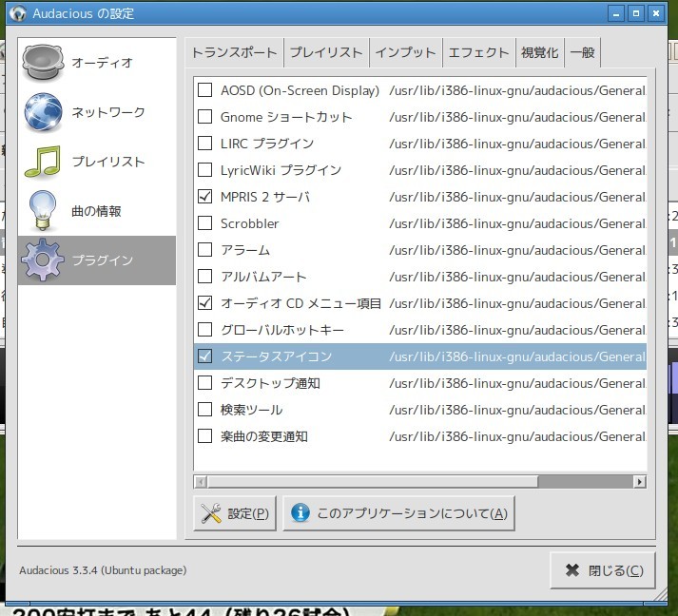Click the horizontal scrollbar thumb
Image resolution: width=678 pixels, height=616 pixels.
[373, 482]
